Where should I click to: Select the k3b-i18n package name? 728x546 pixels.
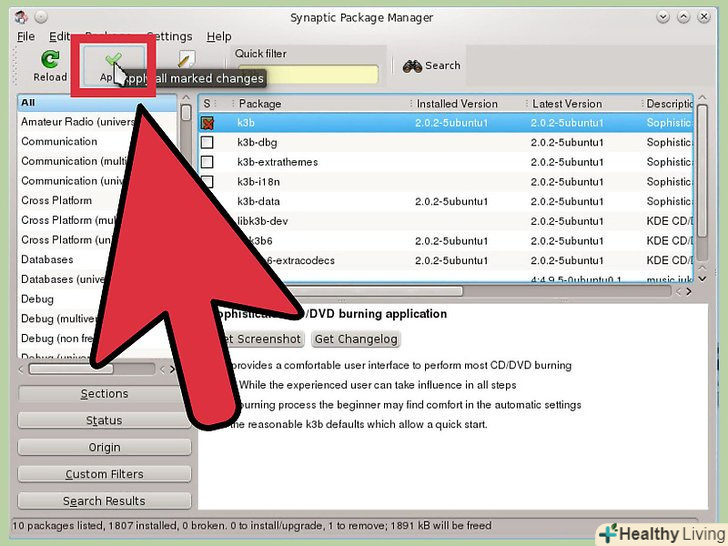(259, 182)
